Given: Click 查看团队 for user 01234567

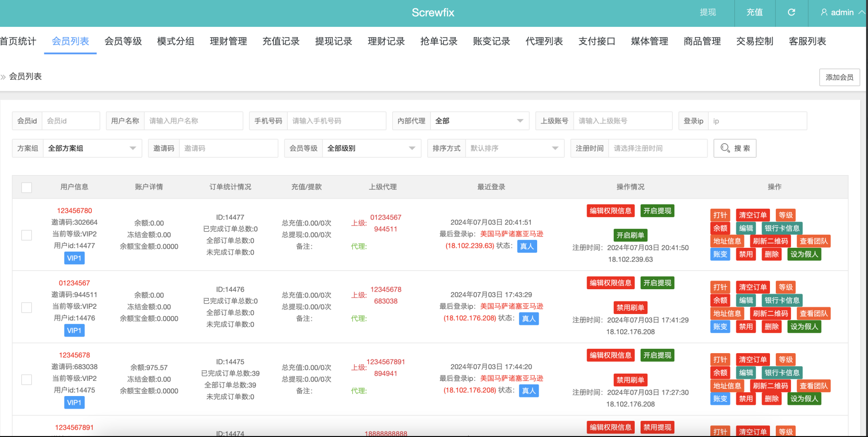Looking at the screenshot, I should point(814,314).
